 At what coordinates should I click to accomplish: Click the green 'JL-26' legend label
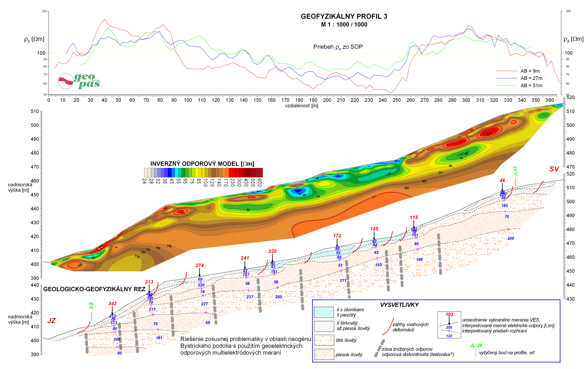tap(476, 345)
